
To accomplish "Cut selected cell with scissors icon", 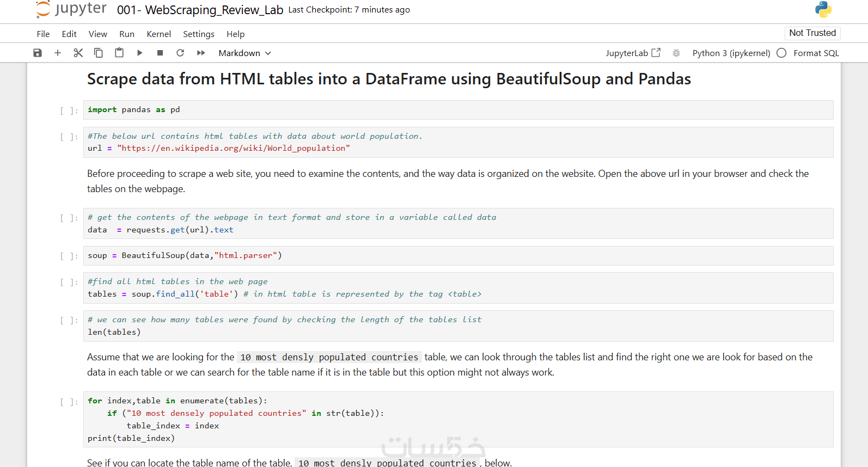I will tap(78, 53).
